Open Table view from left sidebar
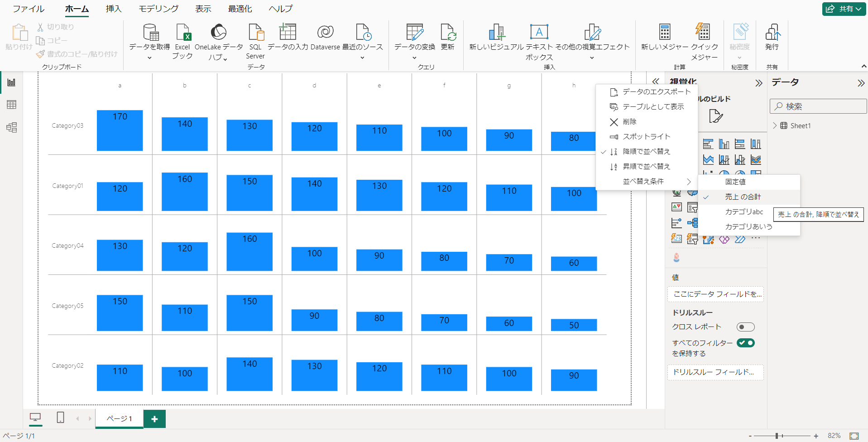The width and height of the screenshot is (868, 442). coord(12,105)
